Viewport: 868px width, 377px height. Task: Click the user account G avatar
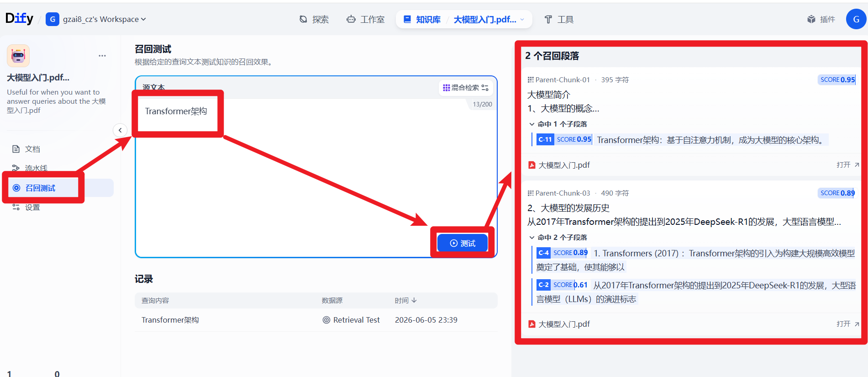click(x=856, y=19)
